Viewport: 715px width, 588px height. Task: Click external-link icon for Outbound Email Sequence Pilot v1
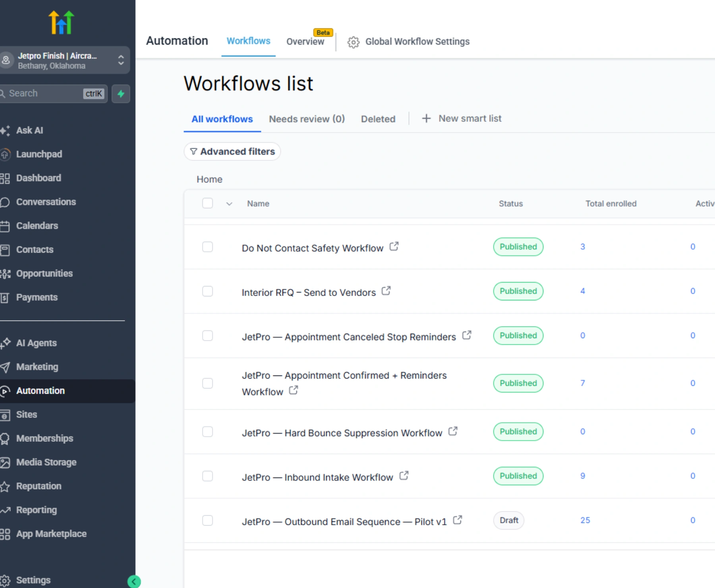point(458,520)
